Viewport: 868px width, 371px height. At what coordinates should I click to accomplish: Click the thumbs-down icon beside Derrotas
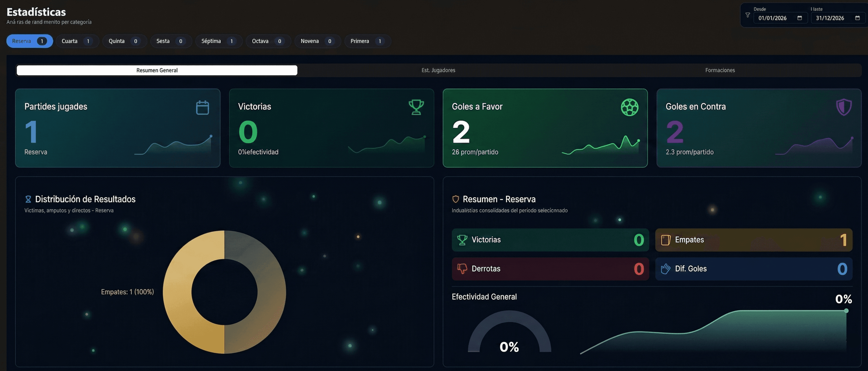462,269
